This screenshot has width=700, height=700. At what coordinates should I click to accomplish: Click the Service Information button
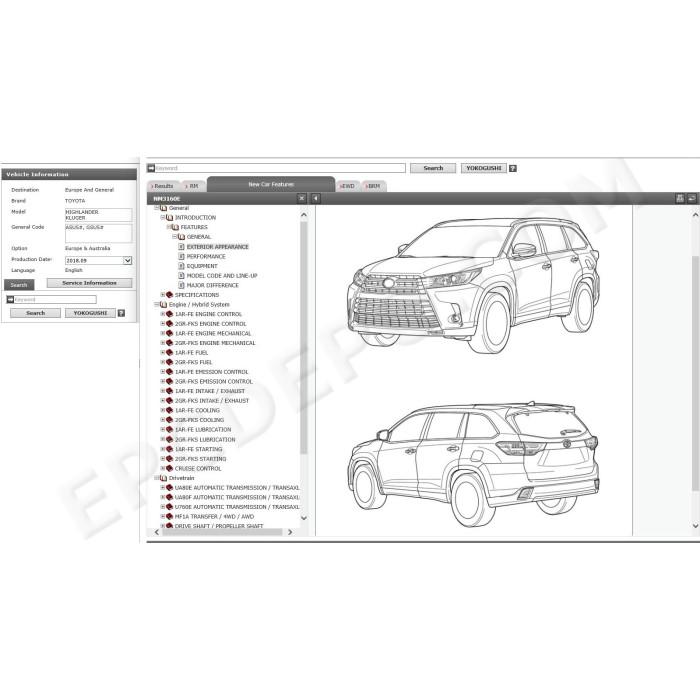point(89,283)
